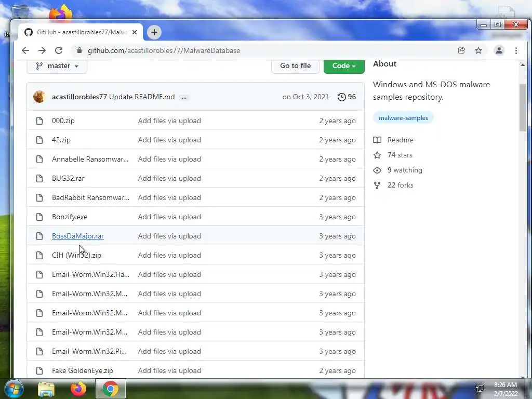
Task: Click the scrollbar up arrow
Action: point(523,65)
